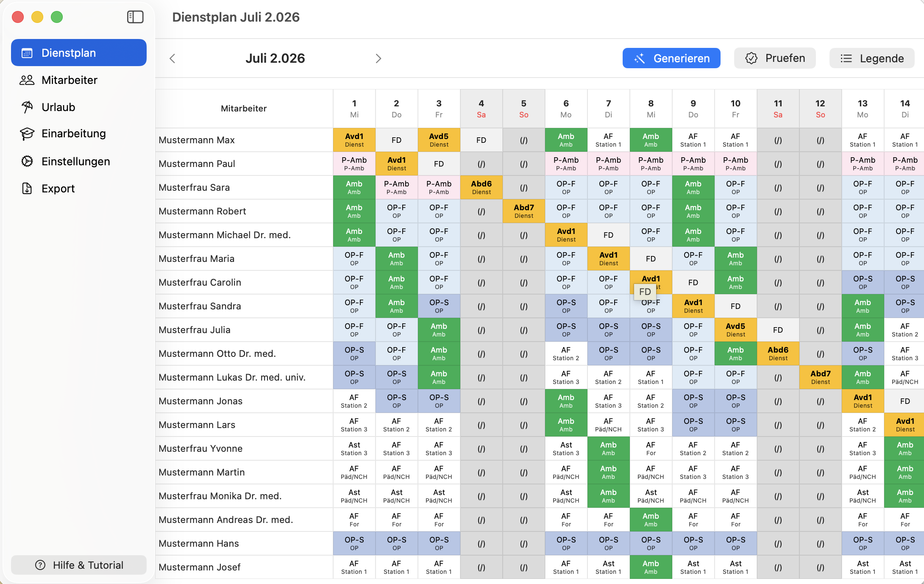Click the Urlaub beach umbrella icon
This screenshot has height=584, width=924.
point(27,107)
